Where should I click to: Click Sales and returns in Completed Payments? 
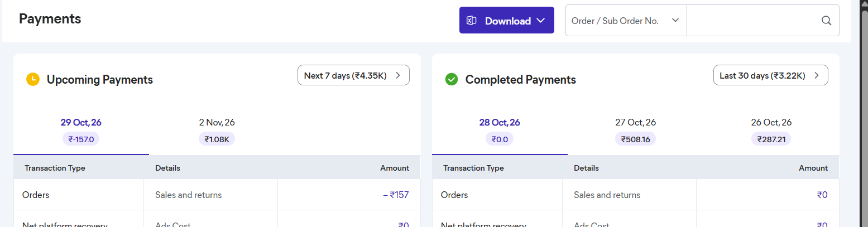pos(607,195)
